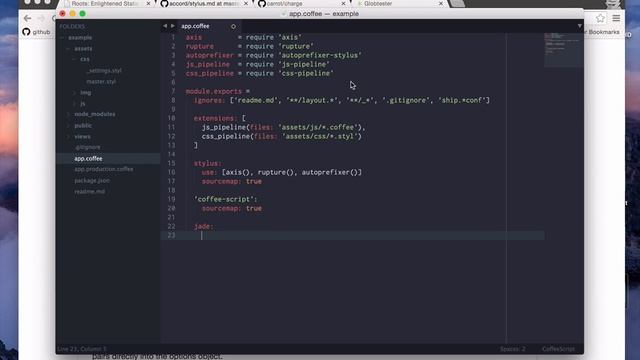Click Chrome's forward arrow
The height and width of the screenshot is (360, 640).
[41, 18]
